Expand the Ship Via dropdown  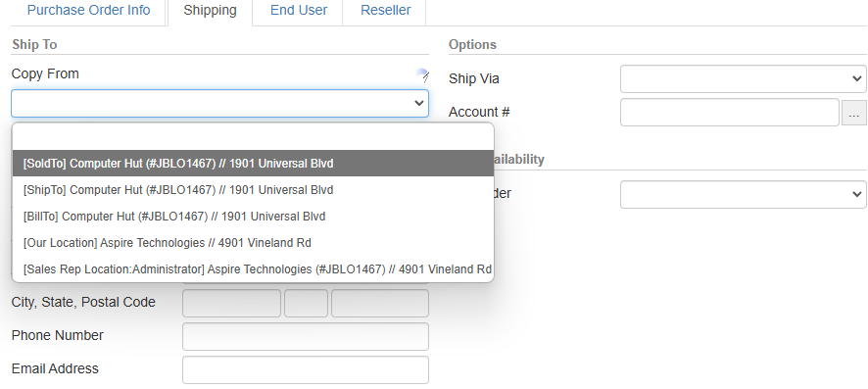(743, 78)
